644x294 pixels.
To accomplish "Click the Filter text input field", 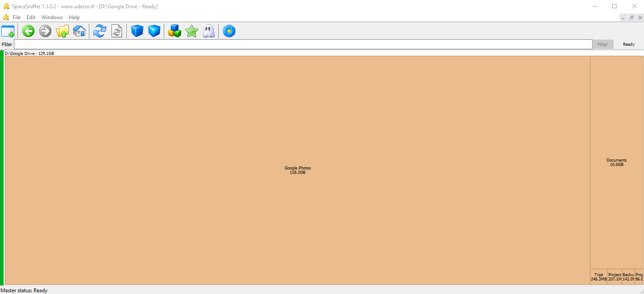I will pos(303,44).
